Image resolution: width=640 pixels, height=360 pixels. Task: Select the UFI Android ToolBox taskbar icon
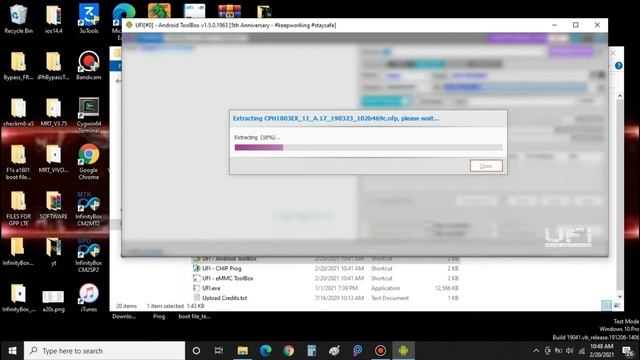(x=403, y=351)
